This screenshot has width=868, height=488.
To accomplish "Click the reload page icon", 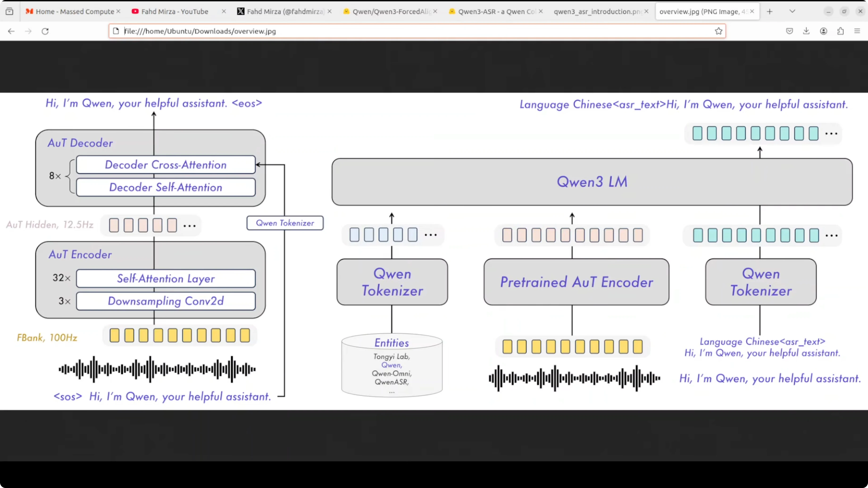I will [45, 31].
